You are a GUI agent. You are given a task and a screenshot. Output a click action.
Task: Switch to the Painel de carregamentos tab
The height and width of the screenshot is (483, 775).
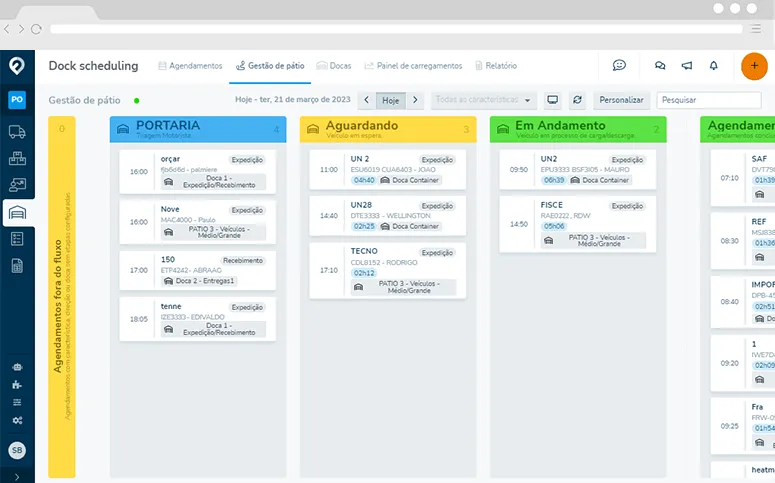click(413, 66)
